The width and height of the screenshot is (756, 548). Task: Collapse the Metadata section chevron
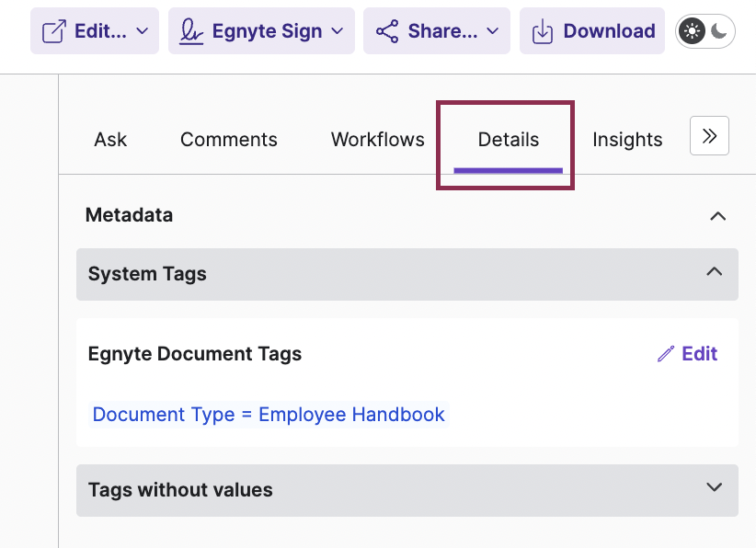coord(718,216)
